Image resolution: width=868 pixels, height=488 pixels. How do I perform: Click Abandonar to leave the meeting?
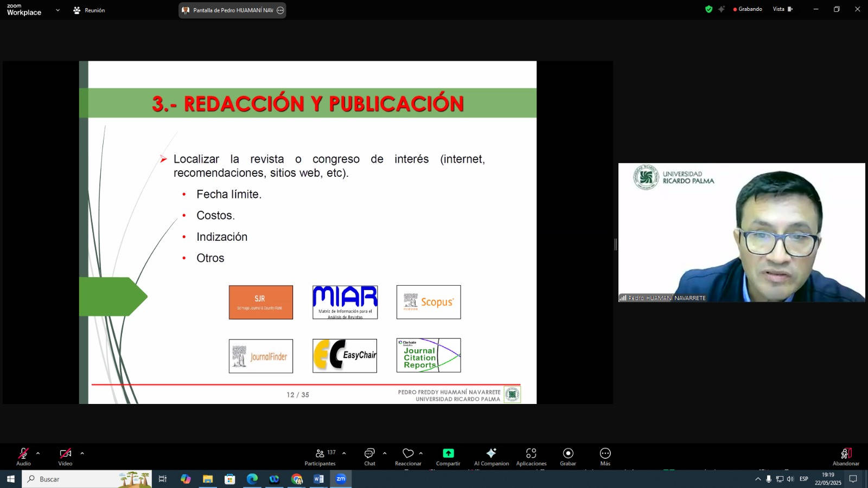pos(846,457)
